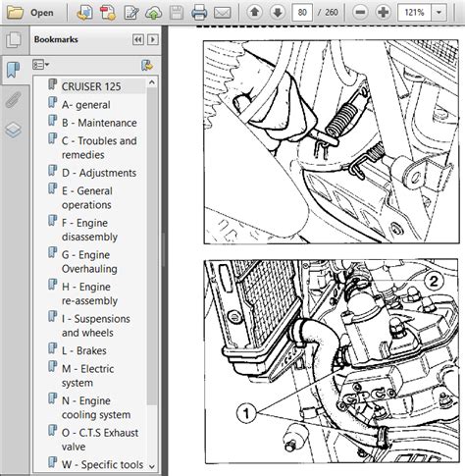Click the page number input field
Viewport: 465px width, 476px height.
[x=302, y=13]
